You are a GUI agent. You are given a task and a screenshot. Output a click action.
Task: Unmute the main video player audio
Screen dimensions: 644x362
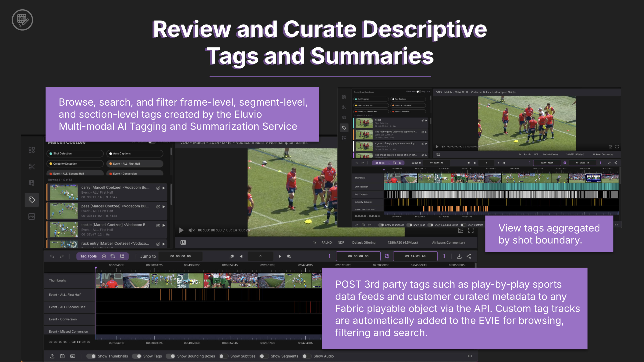[x=192, y=230]
